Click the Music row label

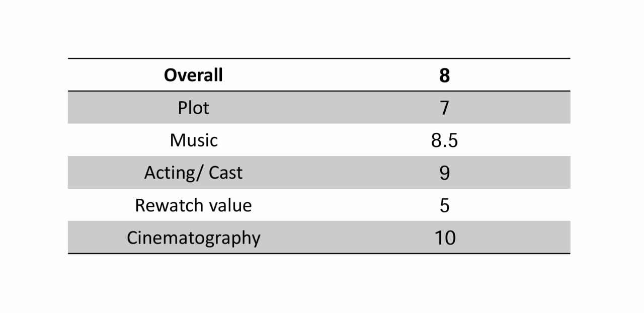point(194,140)
